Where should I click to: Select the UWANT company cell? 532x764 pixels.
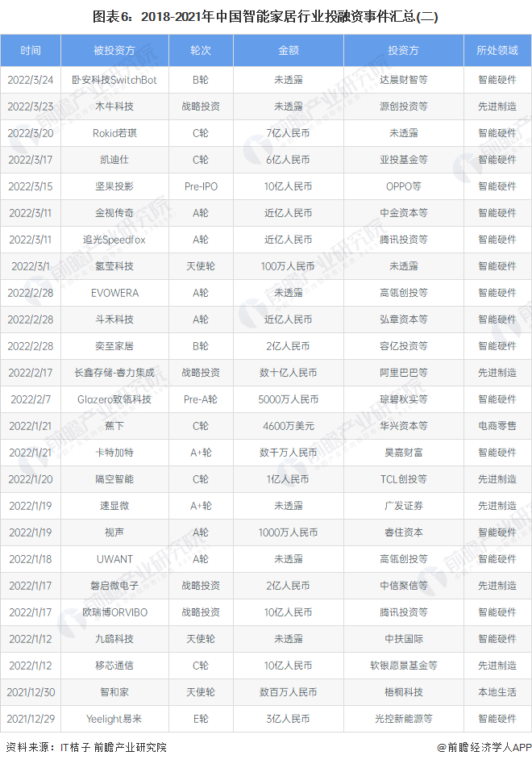click(x=114, y=559)
